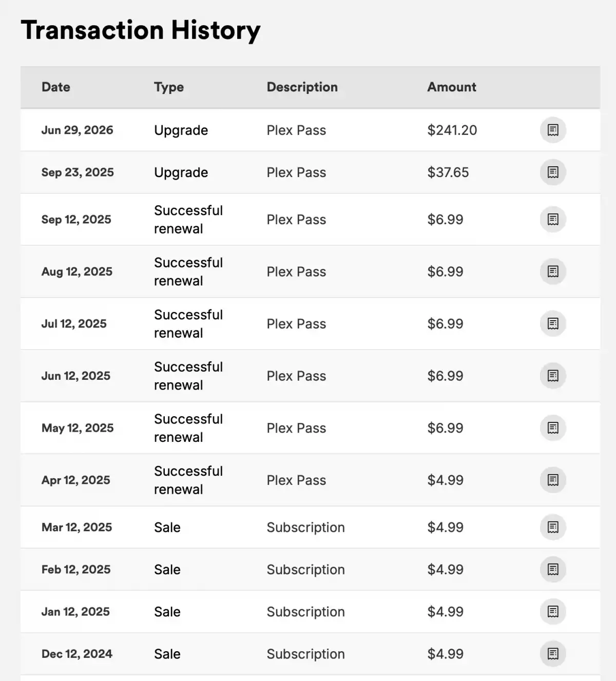Viewport: 616px width, 681px height.
Task: Show receipt for Apr 12, 2025 renewal
Action: click(x=553, y=480)
